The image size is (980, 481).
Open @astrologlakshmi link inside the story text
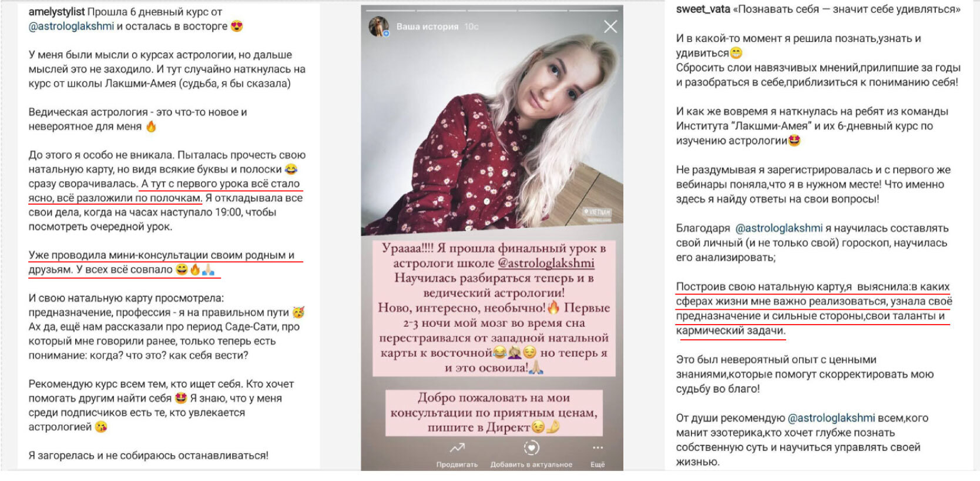point(546,263)
